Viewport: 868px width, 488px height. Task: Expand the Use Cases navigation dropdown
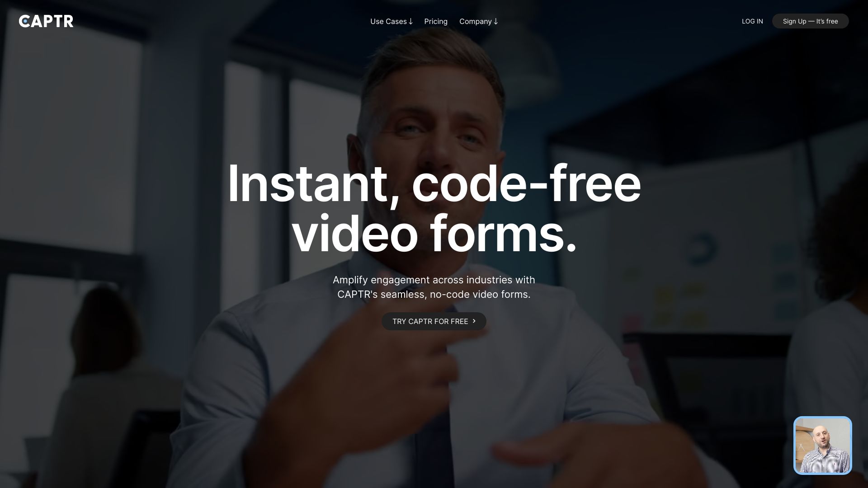pos(391,21)
